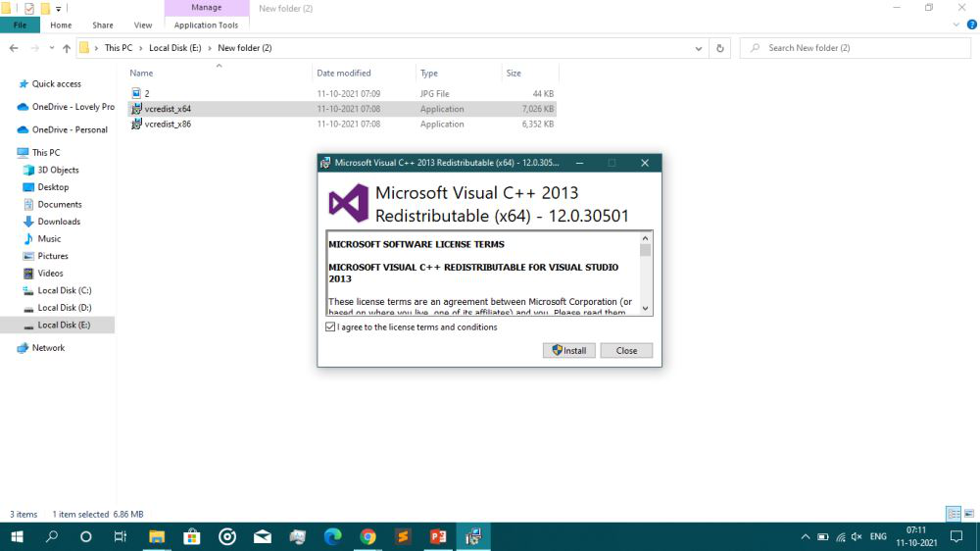Uncheck I agree to license terms checkbox
980x551 pixels.
[330, 327]
